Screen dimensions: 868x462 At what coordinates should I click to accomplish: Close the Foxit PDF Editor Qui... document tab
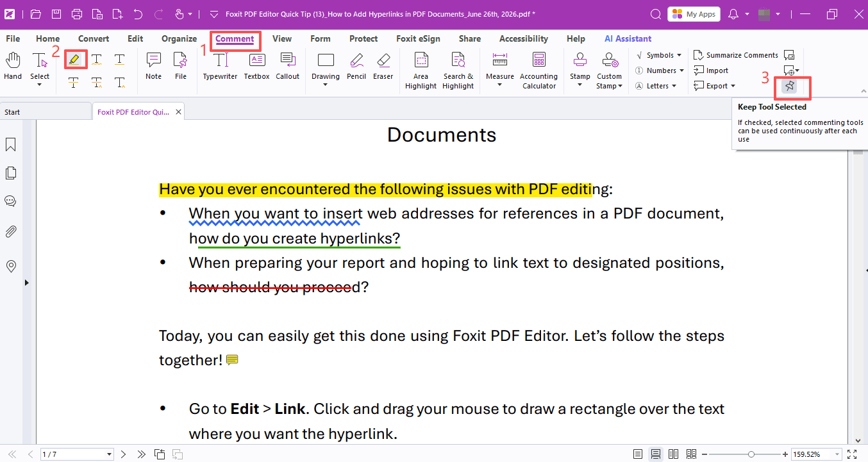pyautogui.click(x=179, y=112)
